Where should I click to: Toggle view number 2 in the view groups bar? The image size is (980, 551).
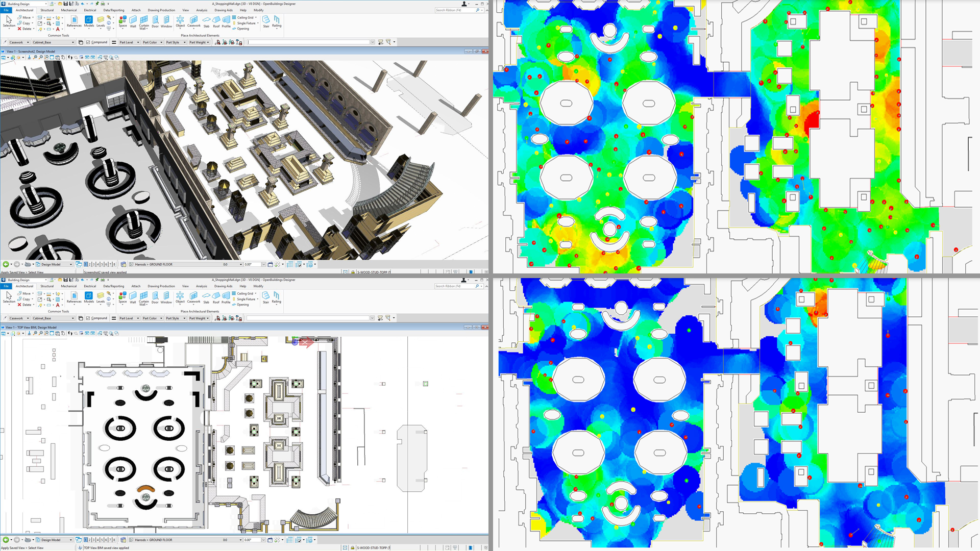coord(91,264)
